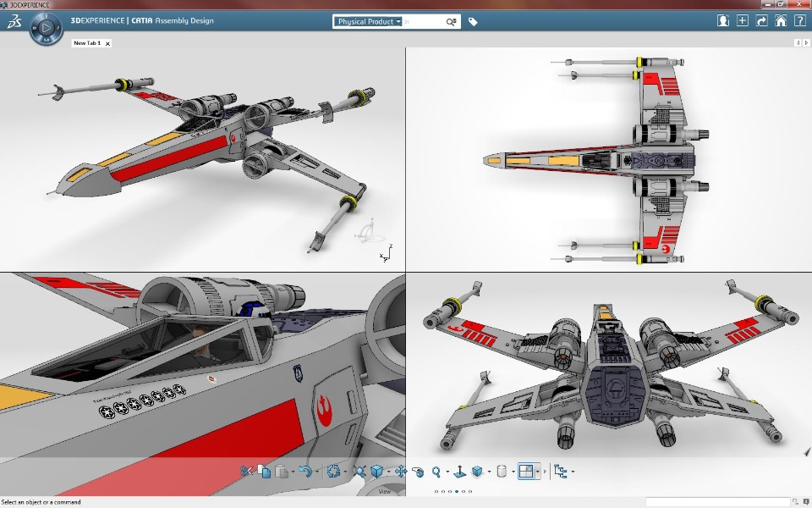Open dropdown arrow next to tree display icon
Screen dimensions: 812x508
click(x=573, y=472)
